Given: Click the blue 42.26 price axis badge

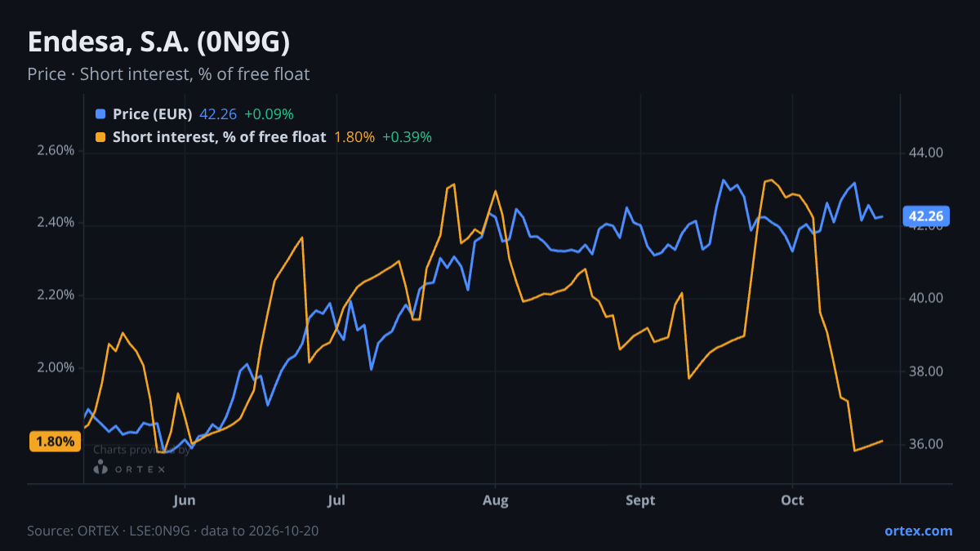Looking at the screenshot, I should (x=927, y=216).
